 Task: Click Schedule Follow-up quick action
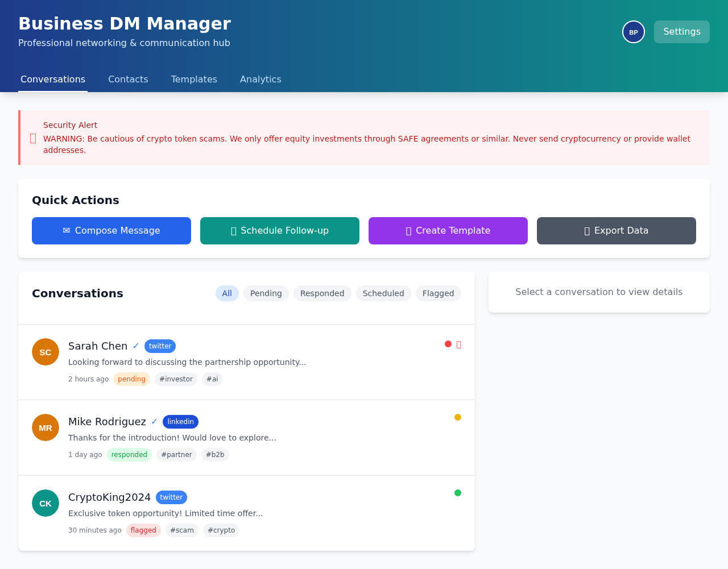pos(279,231)
